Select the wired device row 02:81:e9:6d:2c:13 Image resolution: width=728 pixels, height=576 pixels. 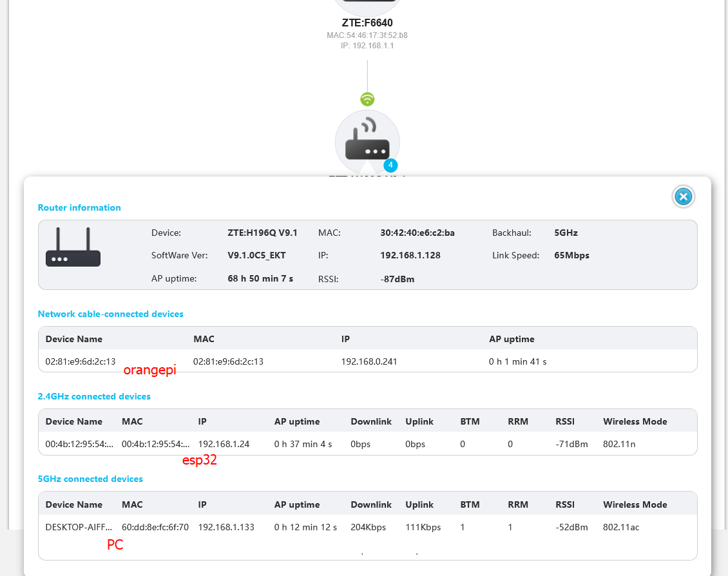(x=367, y=361)
